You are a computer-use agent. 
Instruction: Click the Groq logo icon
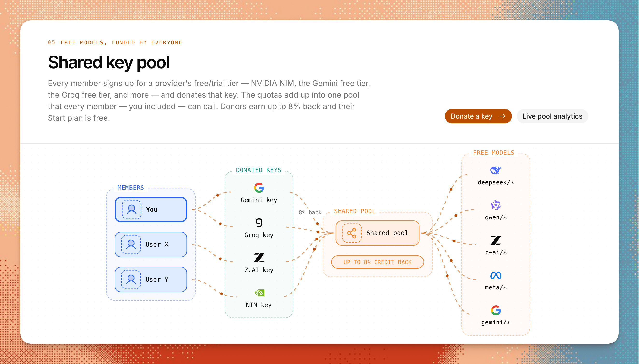point(259,223)
